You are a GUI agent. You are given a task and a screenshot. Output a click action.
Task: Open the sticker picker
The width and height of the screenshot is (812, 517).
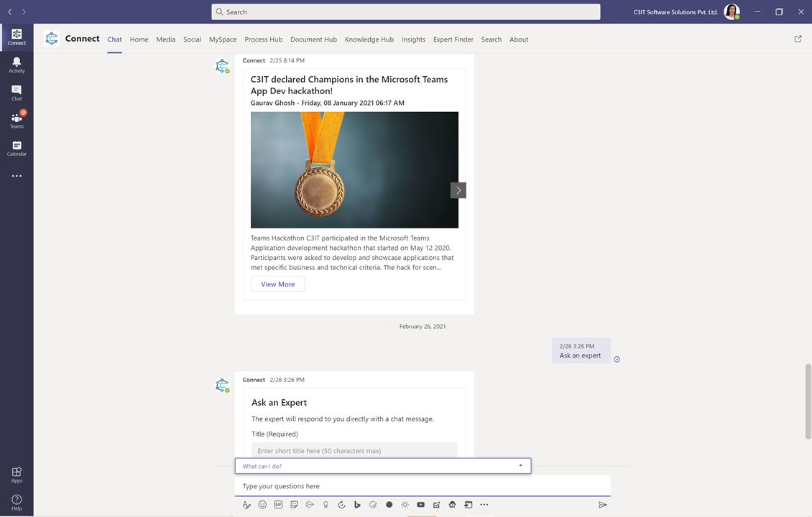click(x=294, y=505)
